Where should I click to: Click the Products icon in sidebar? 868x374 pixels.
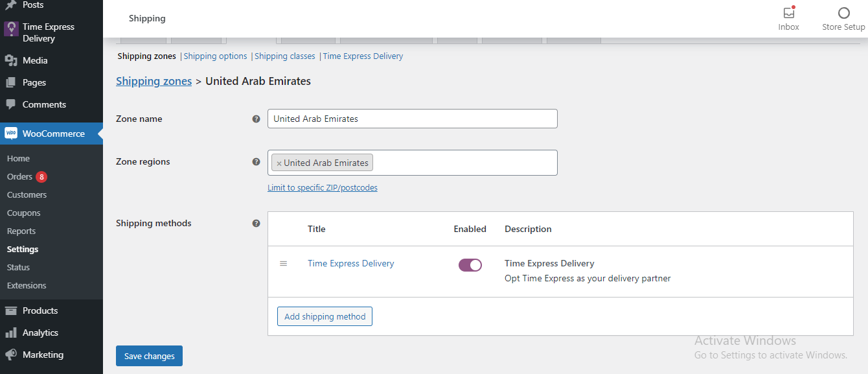[11, 310]
